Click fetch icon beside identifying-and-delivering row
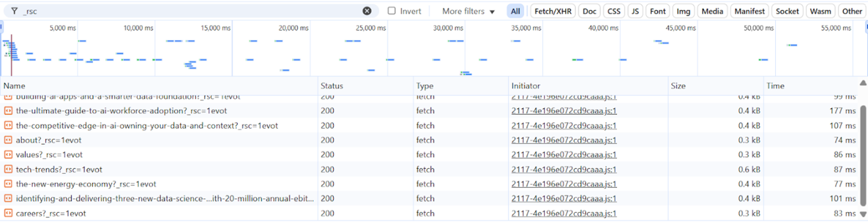This screenshot has width=868, height=223. tap(8, 198)
